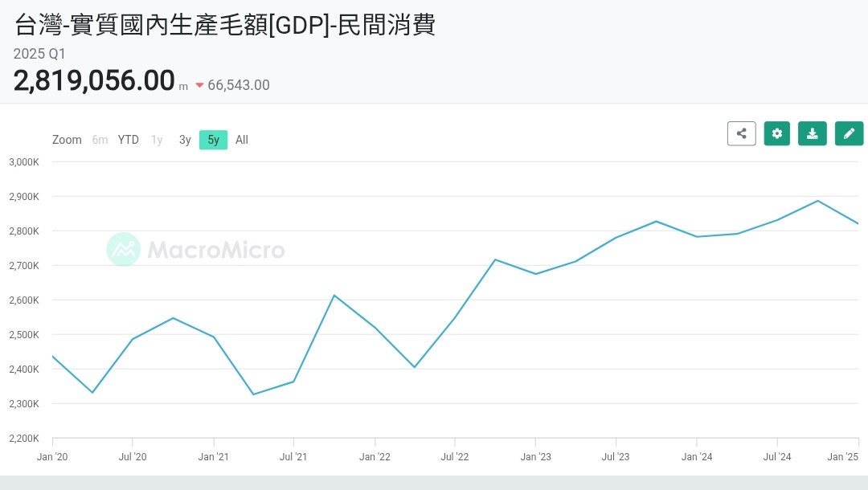Click the MacroMicro watermark logo

196,250
